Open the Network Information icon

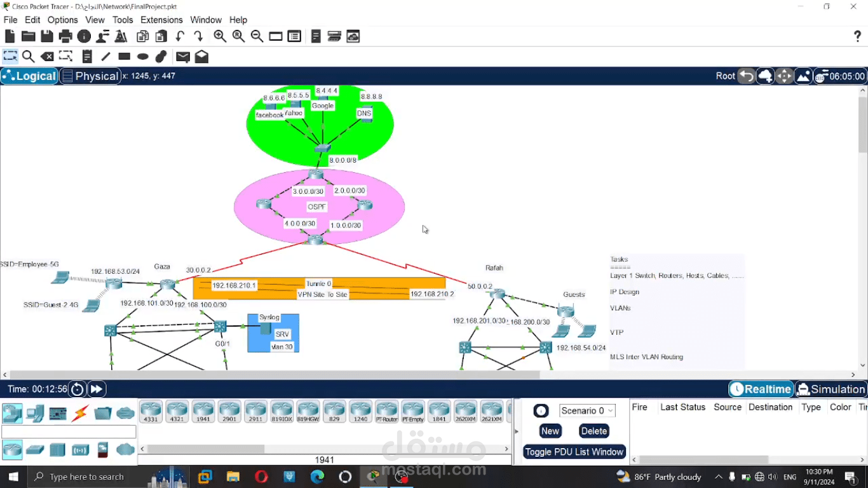pos(84,37)
